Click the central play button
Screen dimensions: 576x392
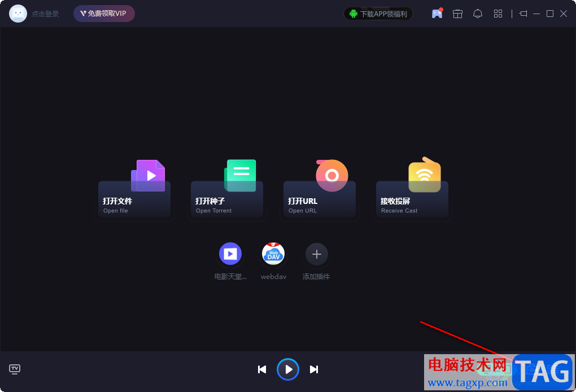[x=288, y=369]
